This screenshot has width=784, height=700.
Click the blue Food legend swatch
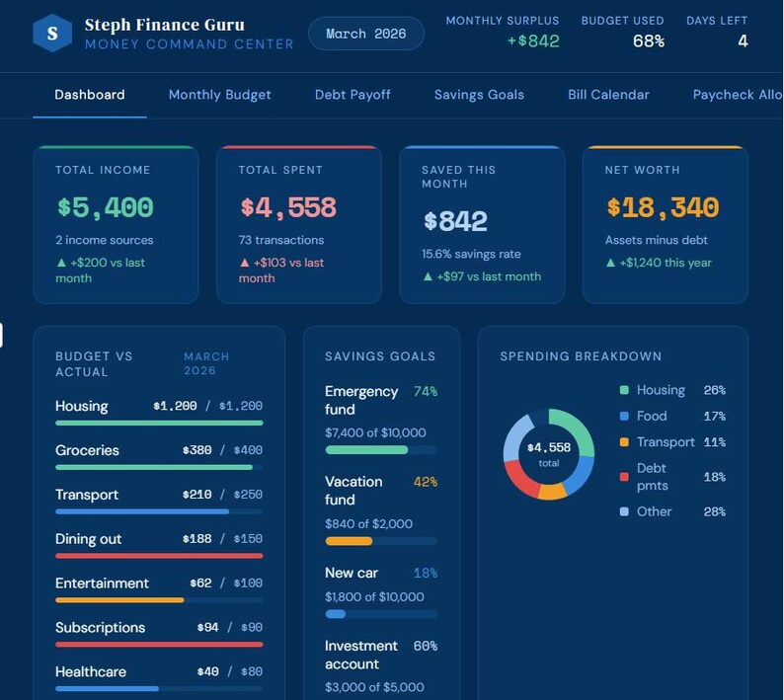(x=624, y=416)
